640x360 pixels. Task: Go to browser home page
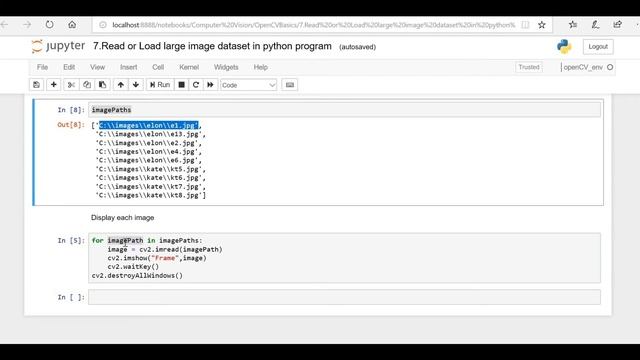pyautogui.click(x=72, y=25)
